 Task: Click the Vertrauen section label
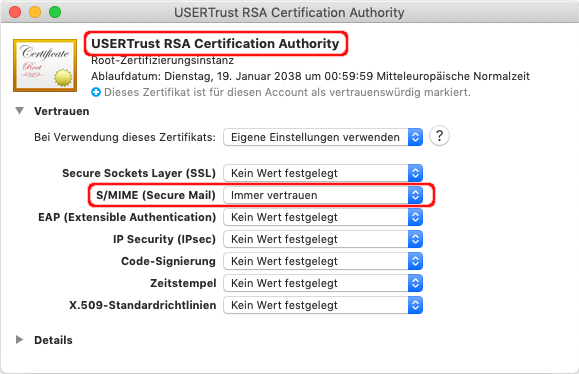62,111
